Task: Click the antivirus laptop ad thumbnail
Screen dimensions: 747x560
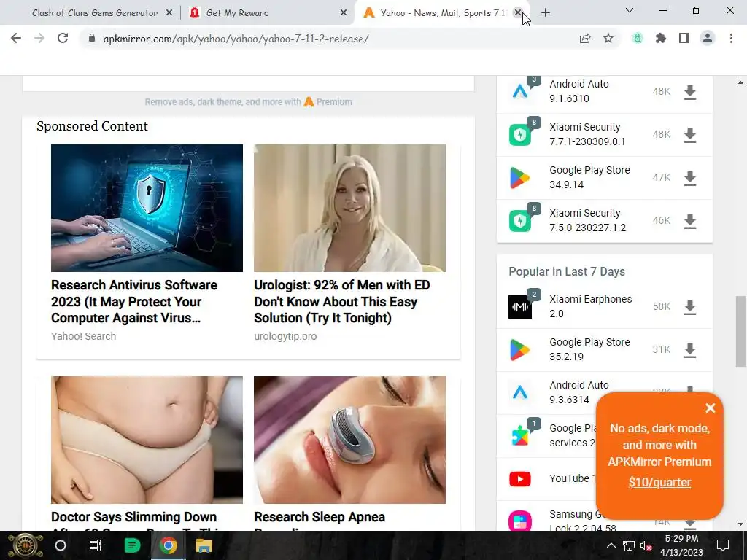Action: point(147,208)
